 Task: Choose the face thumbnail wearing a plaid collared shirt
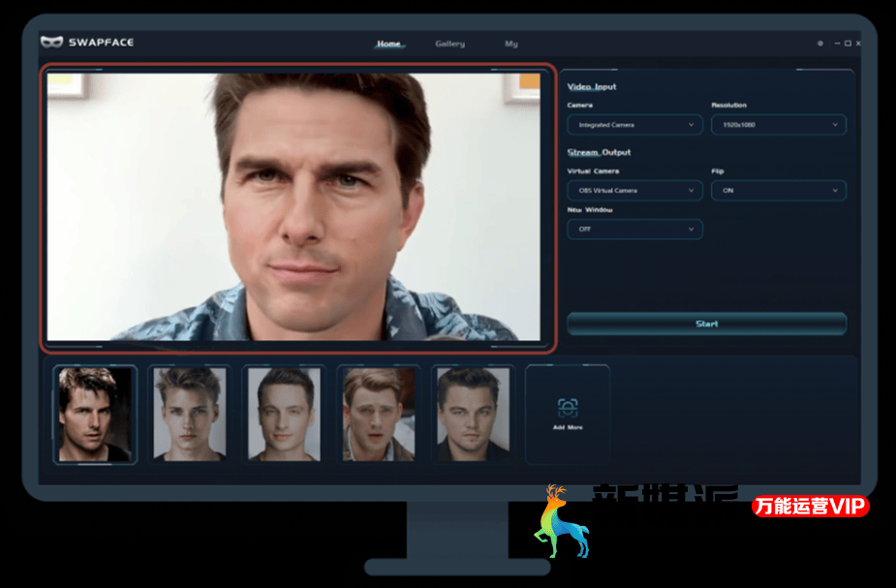(379, 415)
